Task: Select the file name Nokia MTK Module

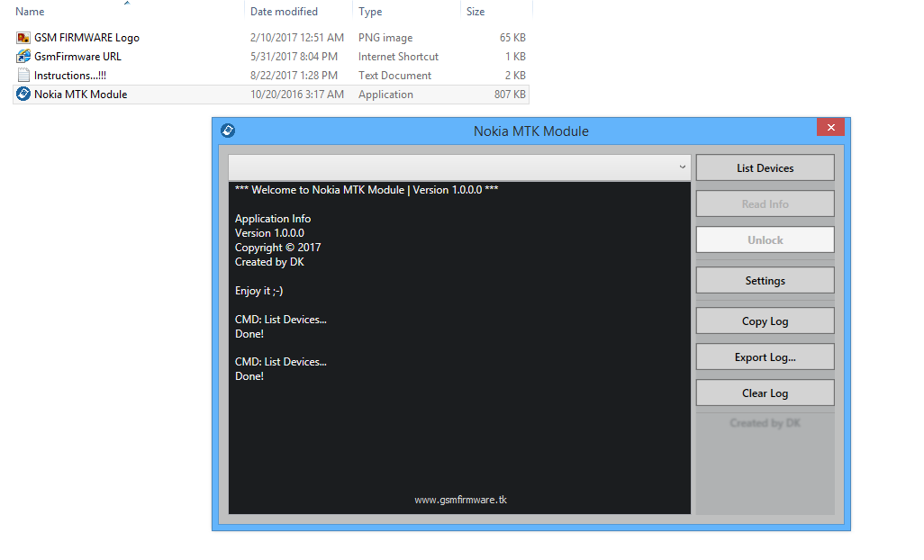Action: (81, 95)
